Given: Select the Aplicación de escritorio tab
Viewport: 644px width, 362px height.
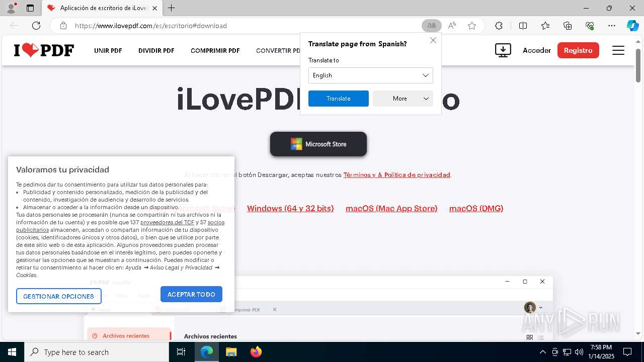Looking at the screenshot, I should coord(102,8).
